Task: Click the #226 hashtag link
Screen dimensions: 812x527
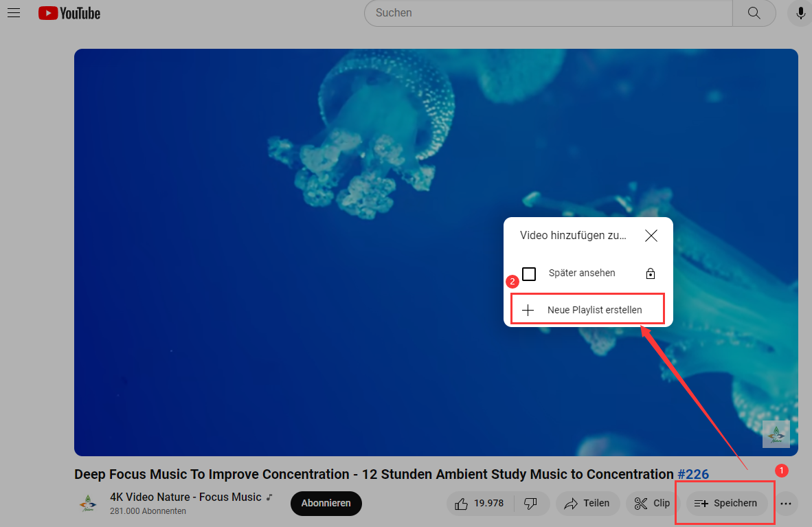Action: [693, 474]
